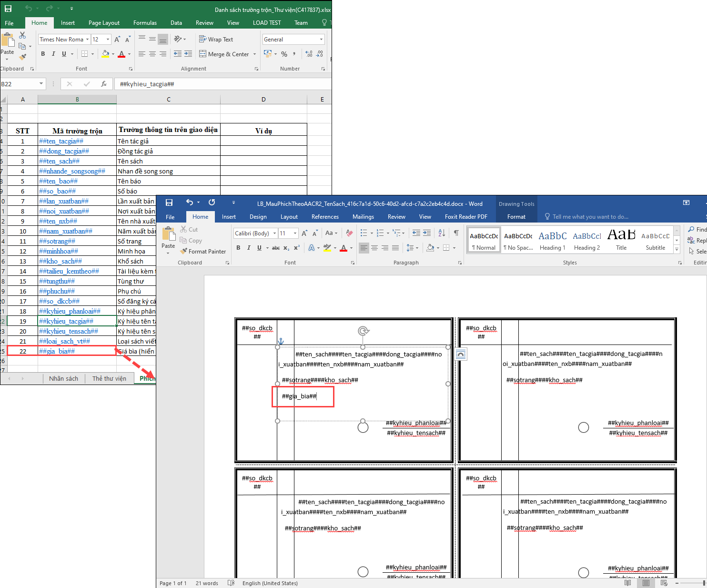This screenshot has width=707, height=588.
Task: Open the Layout Options icon beside the text box
Action: point(461,354)
